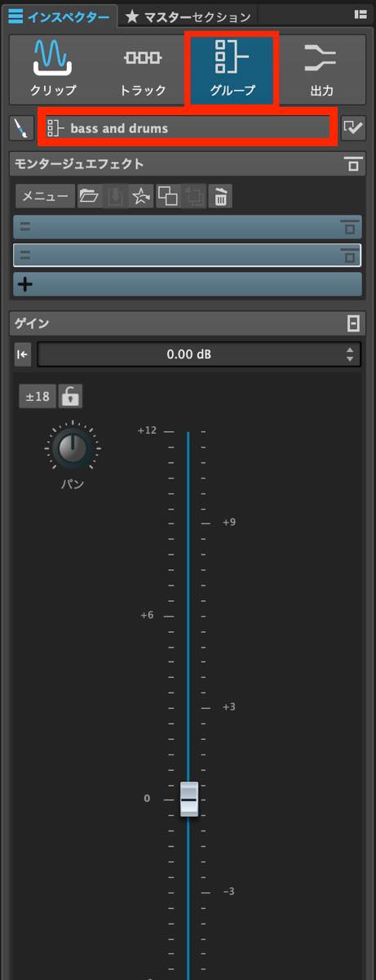Toggle the checkbox next to bass and drums
Image resolution: width=376 pixels, height=980 pixels.
(x=352, y=128)
